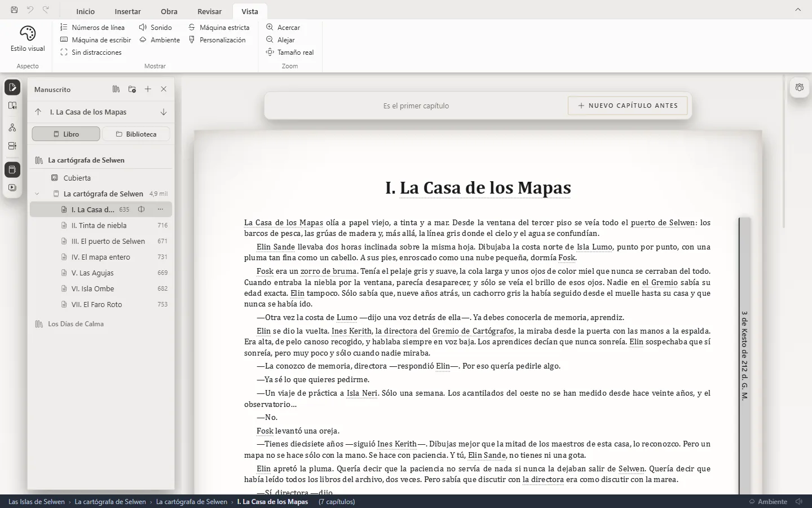Toggle Máquina estricta mode
Screen dimensions: 812x508
tap(219, 27)
